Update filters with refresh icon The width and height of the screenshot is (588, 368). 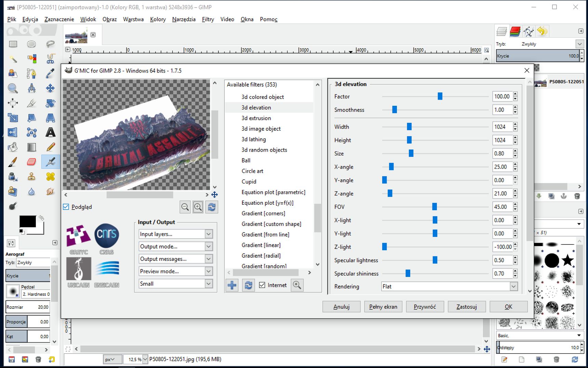[249, 285]
